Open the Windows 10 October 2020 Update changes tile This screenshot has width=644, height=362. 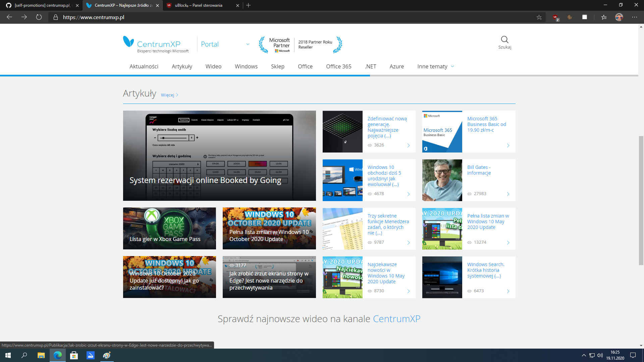269,228
